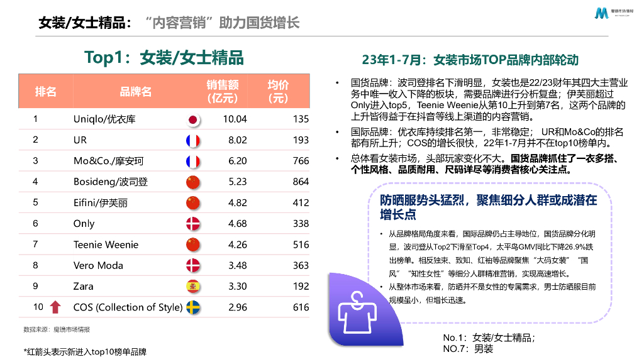
Task: Click average price 412
Action: (301, 203)
